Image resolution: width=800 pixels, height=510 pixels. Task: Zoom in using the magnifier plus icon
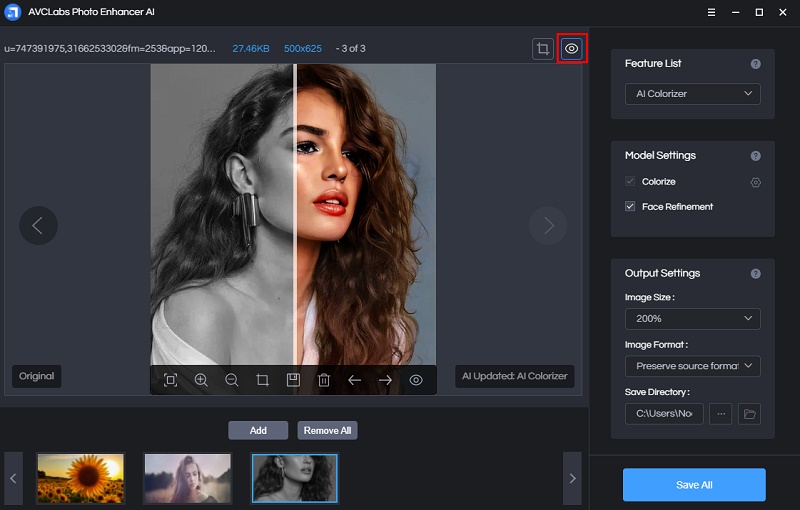click(201, 380)
